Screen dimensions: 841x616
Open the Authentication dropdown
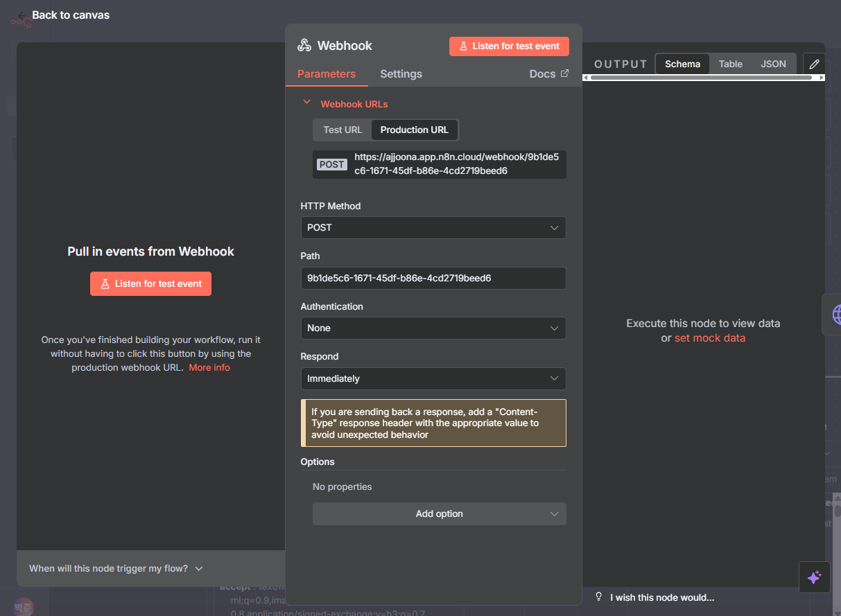pos(433,328)
